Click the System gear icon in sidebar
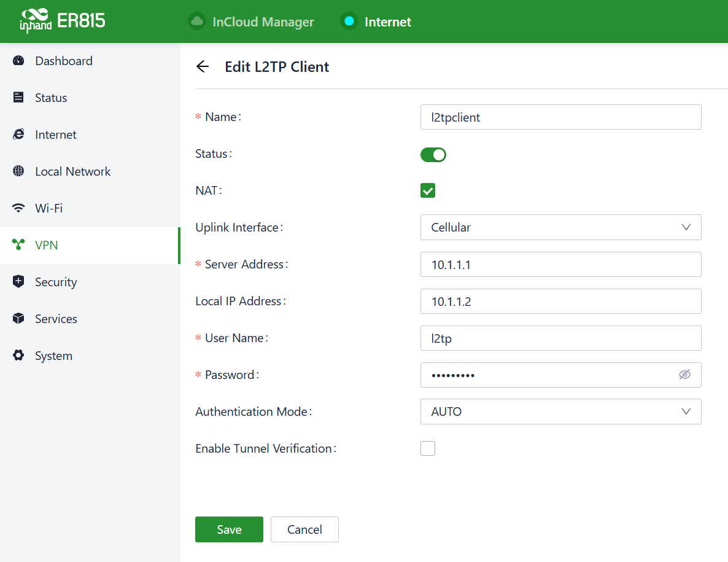728x562 pixels. [x=18, y=356]
